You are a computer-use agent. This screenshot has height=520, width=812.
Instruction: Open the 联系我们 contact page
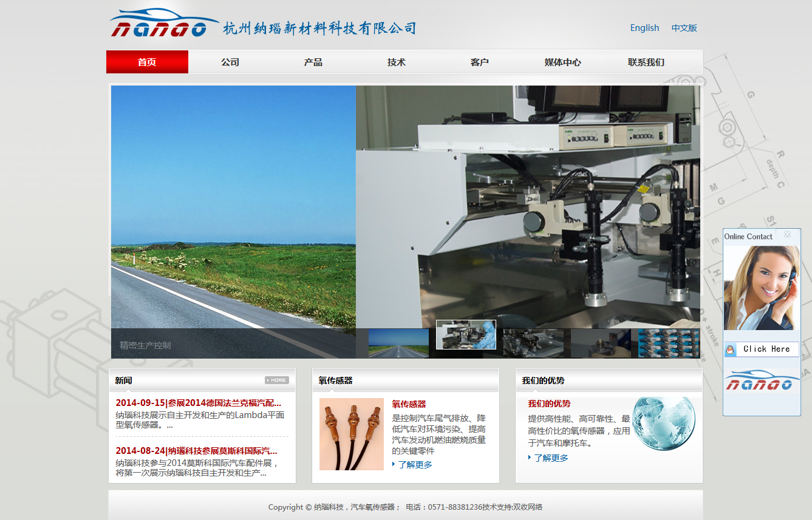646,62
